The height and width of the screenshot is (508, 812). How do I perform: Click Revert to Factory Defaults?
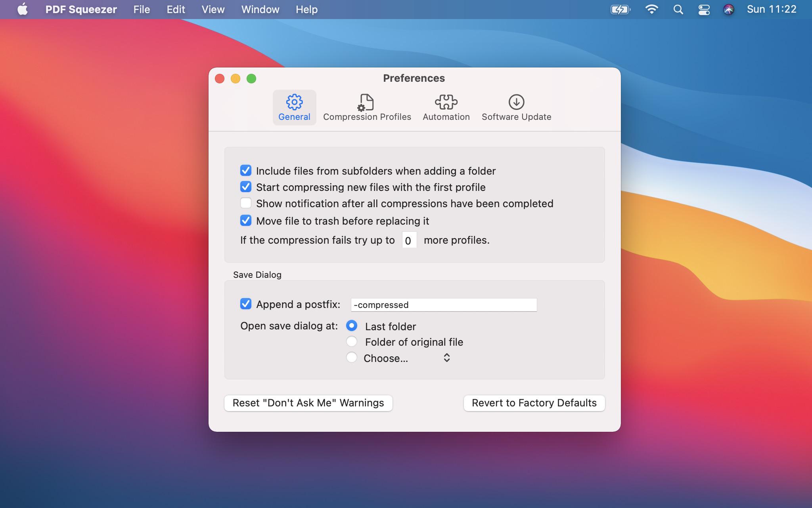point(534,403)
